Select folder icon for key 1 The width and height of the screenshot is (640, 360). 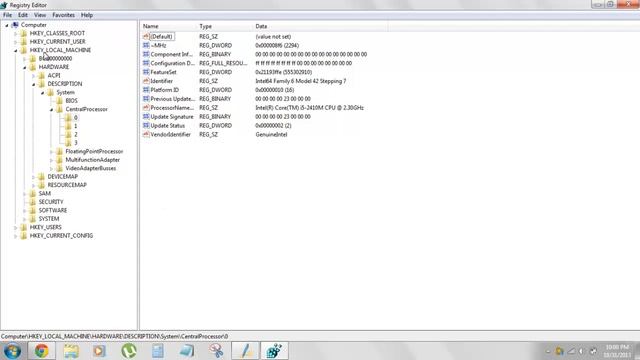pyautogui.click(x=68, y=126)
